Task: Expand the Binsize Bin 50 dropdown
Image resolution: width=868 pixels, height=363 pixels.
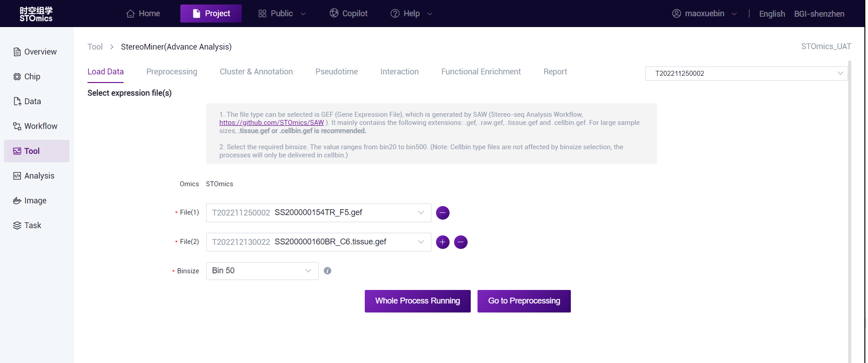Action: (x=262, y=271)
